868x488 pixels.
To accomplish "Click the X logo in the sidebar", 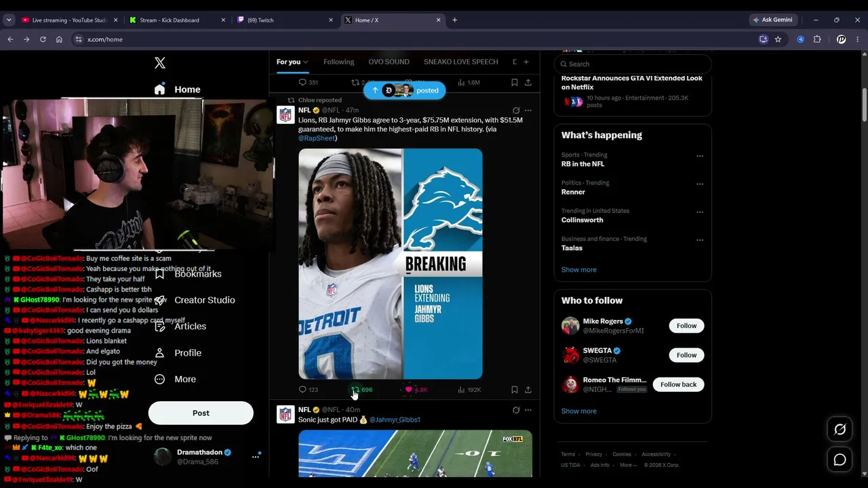I will [x=160, y=63].
